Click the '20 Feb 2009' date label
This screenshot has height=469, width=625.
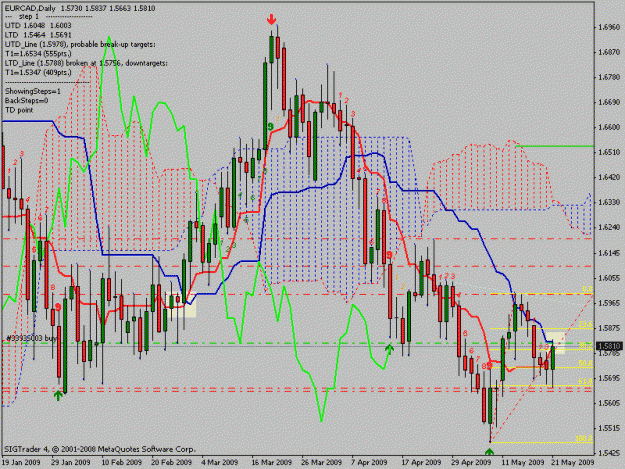click(x=171, y=462)
